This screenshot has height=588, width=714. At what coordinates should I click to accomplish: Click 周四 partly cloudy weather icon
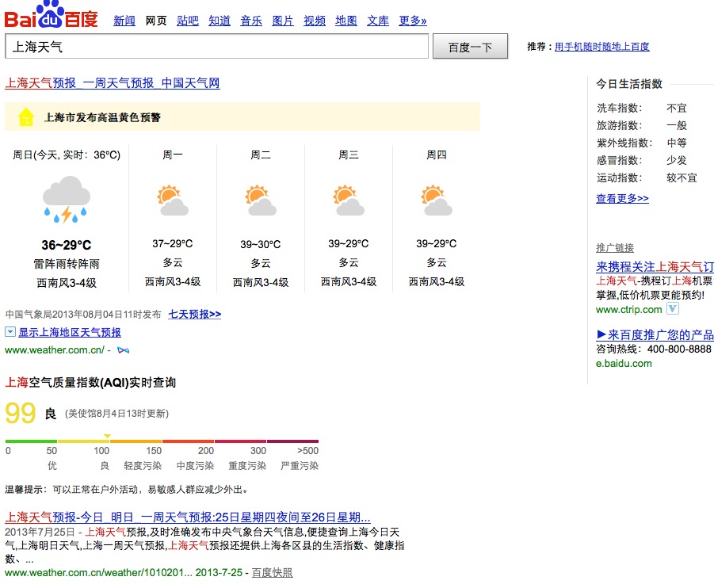tap(436, 200)
